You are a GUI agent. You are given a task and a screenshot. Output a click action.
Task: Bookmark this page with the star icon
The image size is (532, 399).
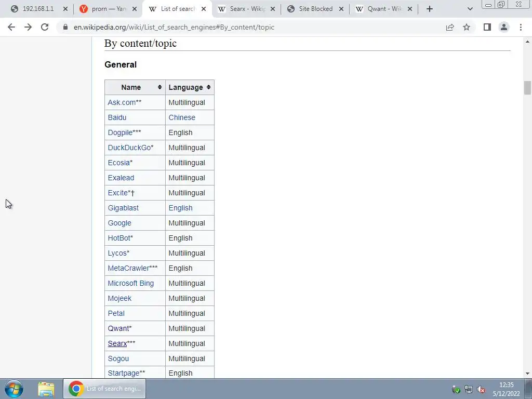pos(467,27)
